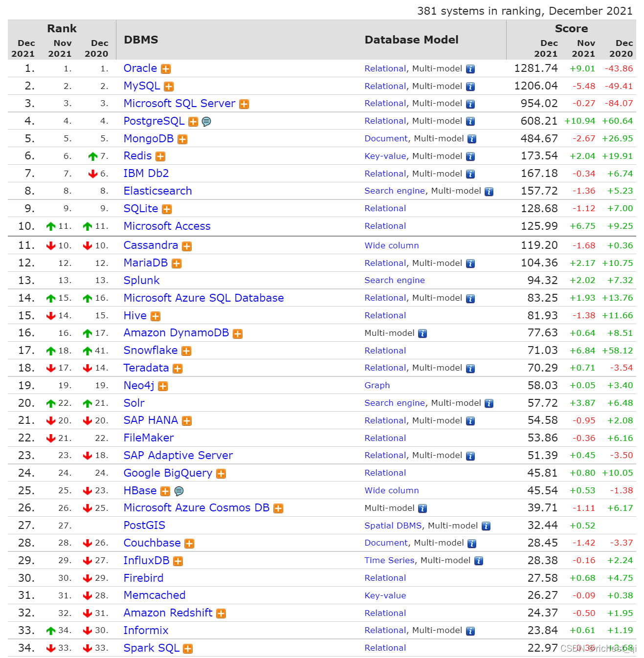
Task: Click the speech bubble icon beside PostgreSQL
Action: pos(206,121)
